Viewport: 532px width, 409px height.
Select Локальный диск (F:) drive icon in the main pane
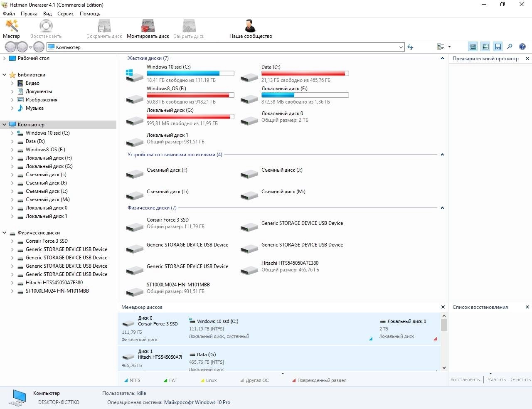tap(249, 99)
